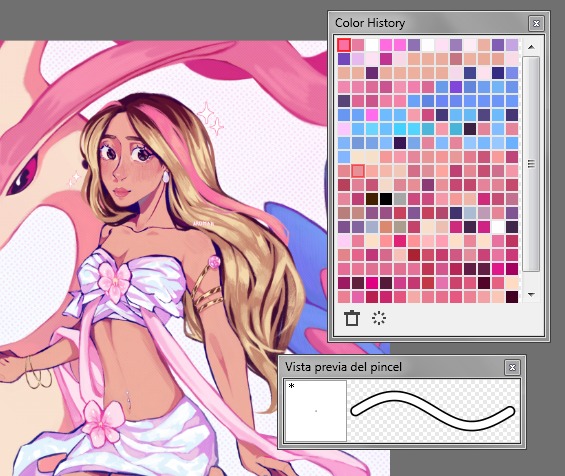Pick the gray swatch right of black
This screenshot has height=476, width=565.
click(400, 199)
